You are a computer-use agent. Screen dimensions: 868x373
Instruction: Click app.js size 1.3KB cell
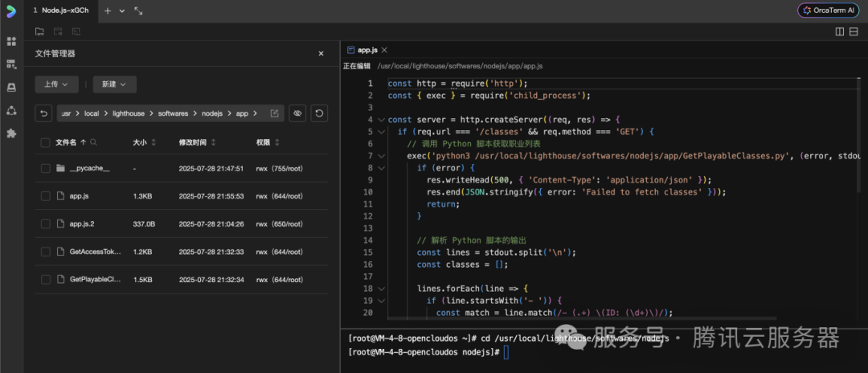click(142, 196)
